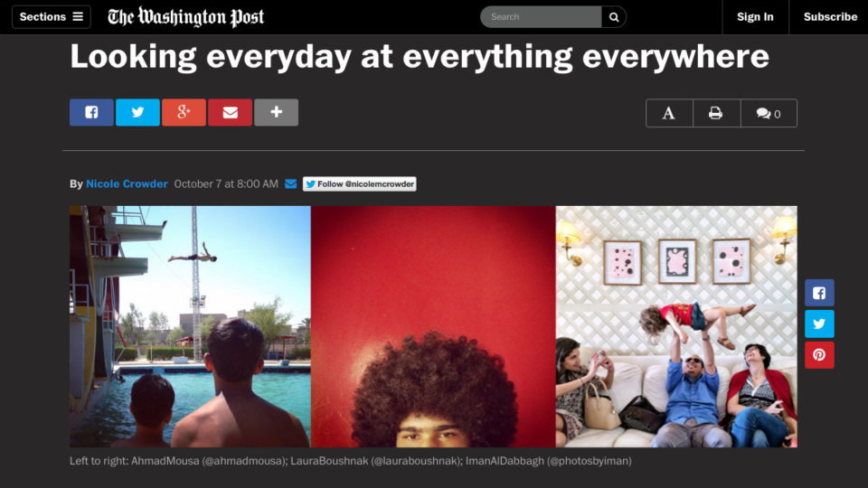This screenshot has width=868, height=488.
Task: Pin image with Pinterest side button
Action: [819, 354]
